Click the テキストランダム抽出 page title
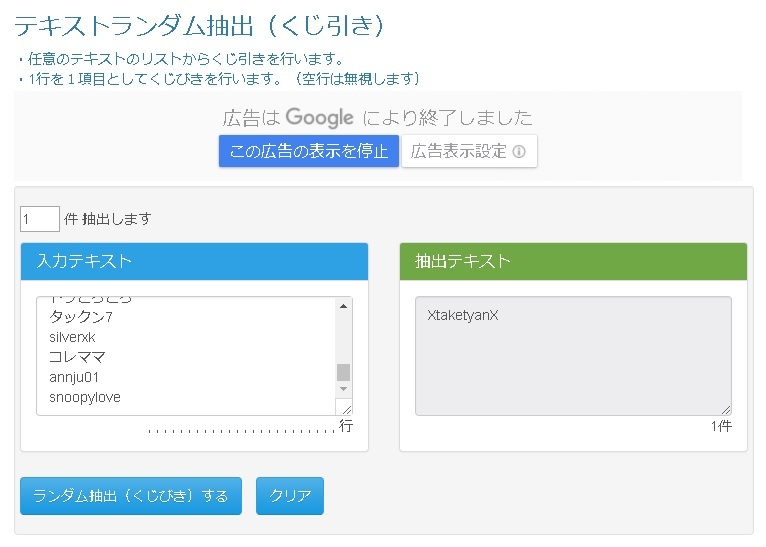766x547 pixels. tap(200, 26)
